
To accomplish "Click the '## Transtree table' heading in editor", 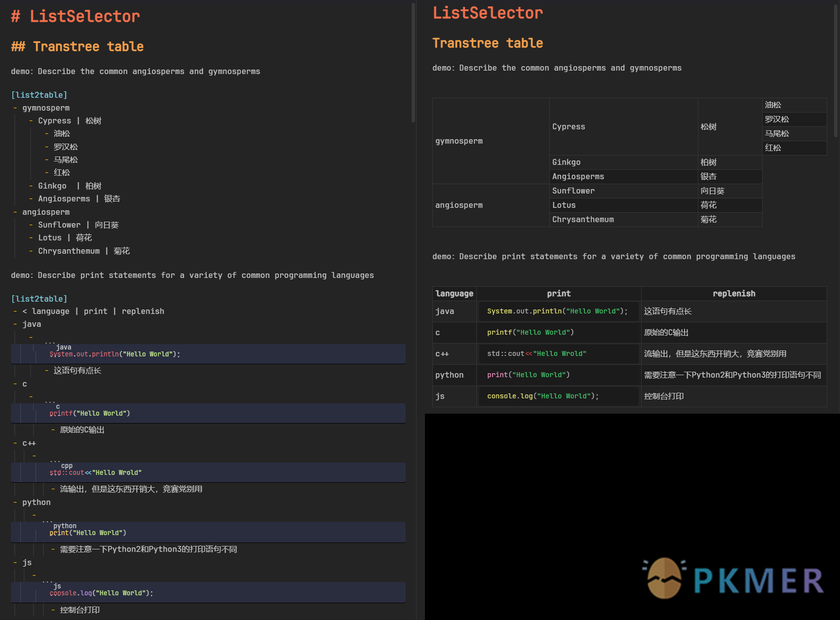I will (77, 46).
